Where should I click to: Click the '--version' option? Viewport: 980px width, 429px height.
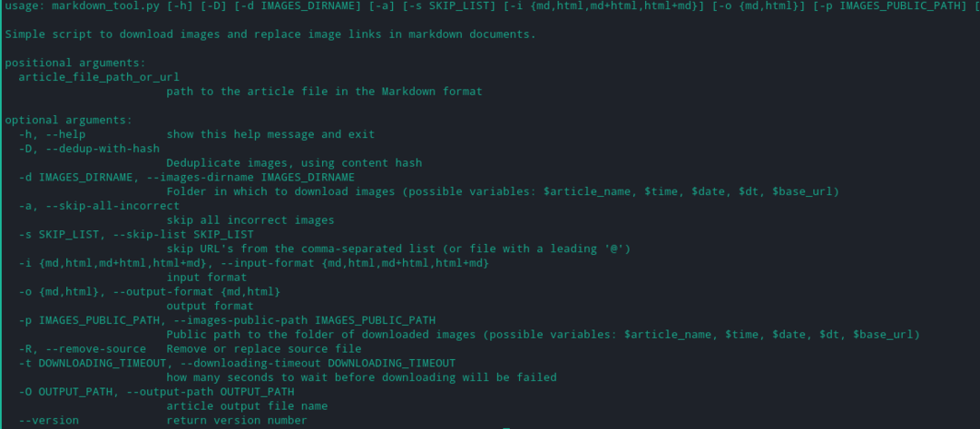pos(48,421)
